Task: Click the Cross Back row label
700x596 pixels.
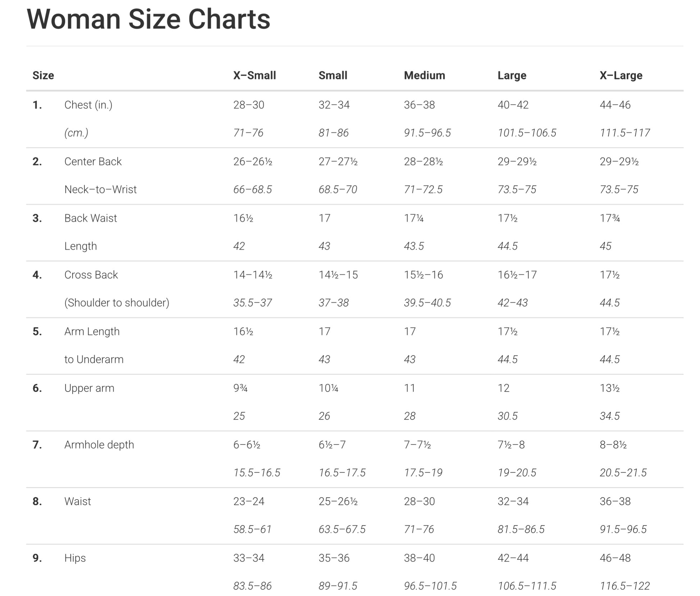Action: 91,275
